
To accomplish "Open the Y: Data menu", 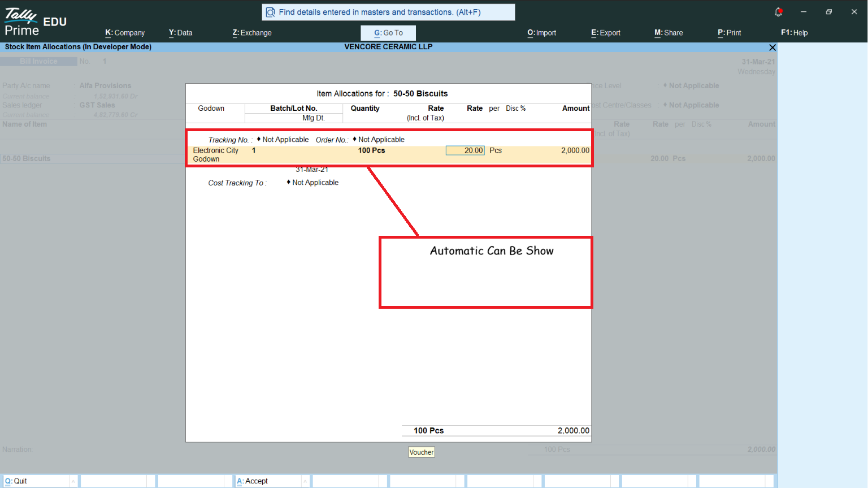I will (x=180, y=33).
